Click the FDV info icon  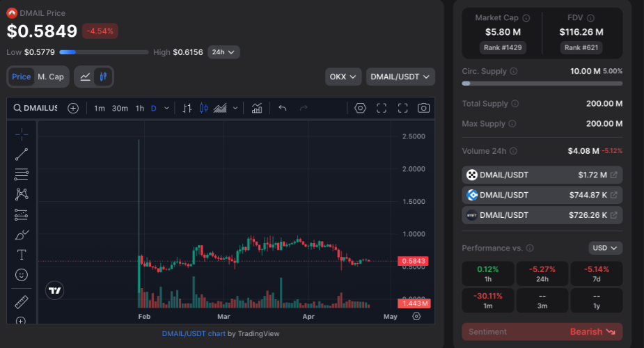[590, 18]
